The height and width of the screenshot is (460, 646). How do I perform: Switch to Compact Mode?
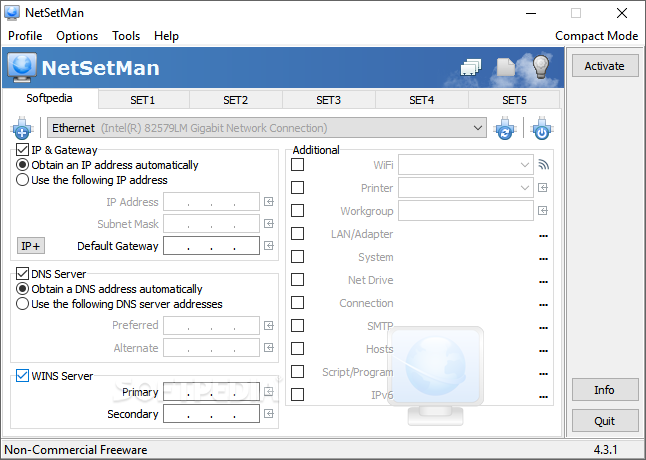pyautogui.click(x=597, y=36)
